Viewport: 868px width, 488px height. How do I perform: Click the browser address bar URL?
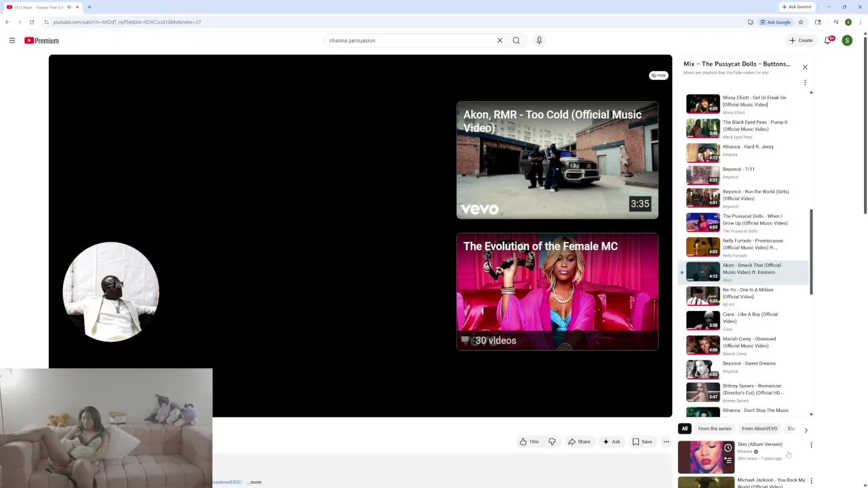click(x=127, y=22)
